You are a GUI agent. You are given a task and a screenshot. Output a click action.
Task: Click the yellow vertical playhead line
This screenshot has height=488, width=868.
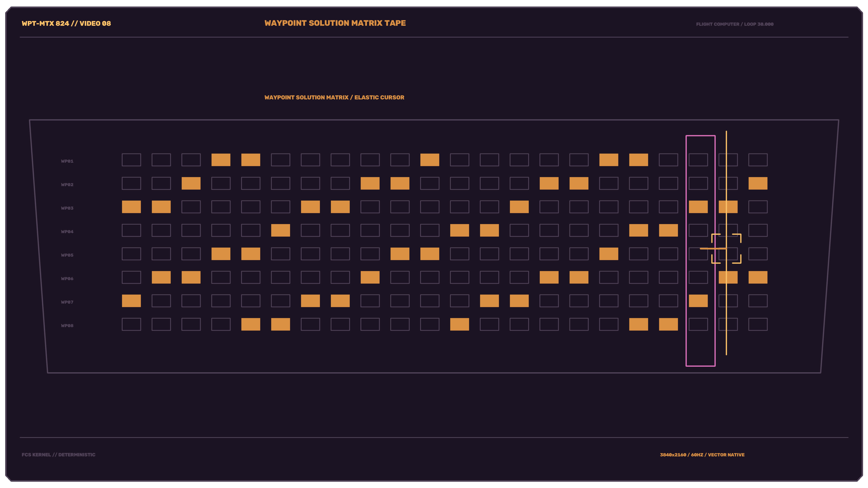coord(726,243)
